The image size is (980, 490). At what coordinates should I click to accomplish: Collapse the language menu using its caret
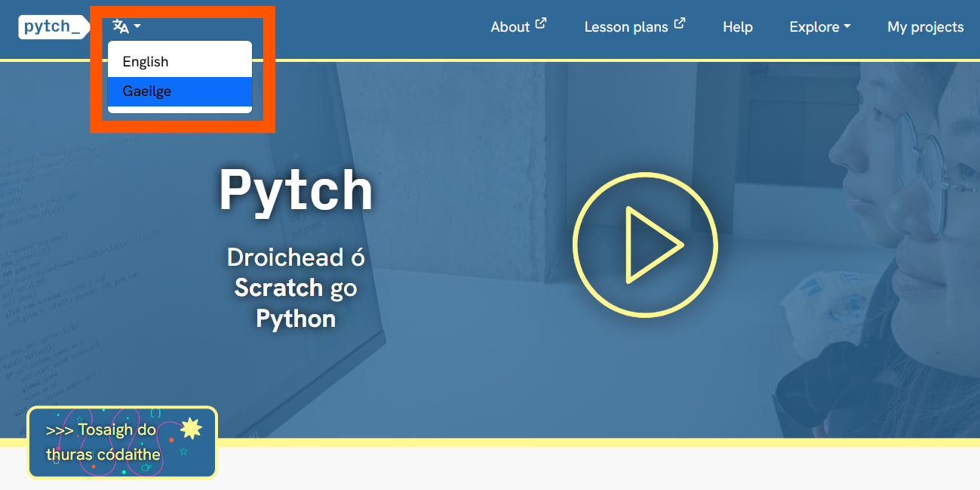[137, 27]
